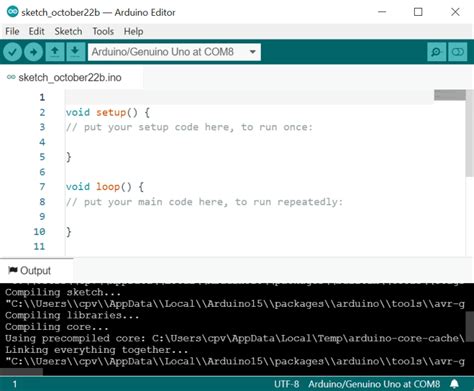
Task: Select the Output panel tab
Action: (36, 271)
